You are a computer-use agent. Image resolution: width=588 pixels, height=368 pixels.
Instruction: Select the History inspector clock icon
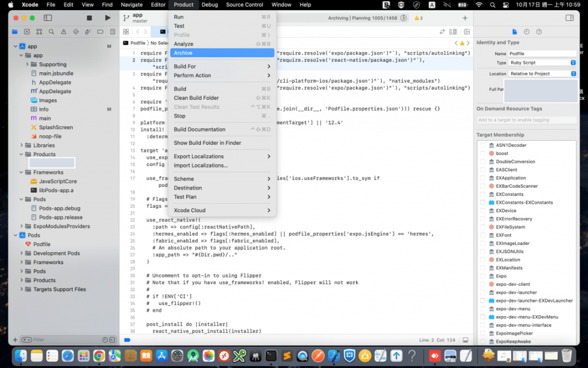pos(527,32)
